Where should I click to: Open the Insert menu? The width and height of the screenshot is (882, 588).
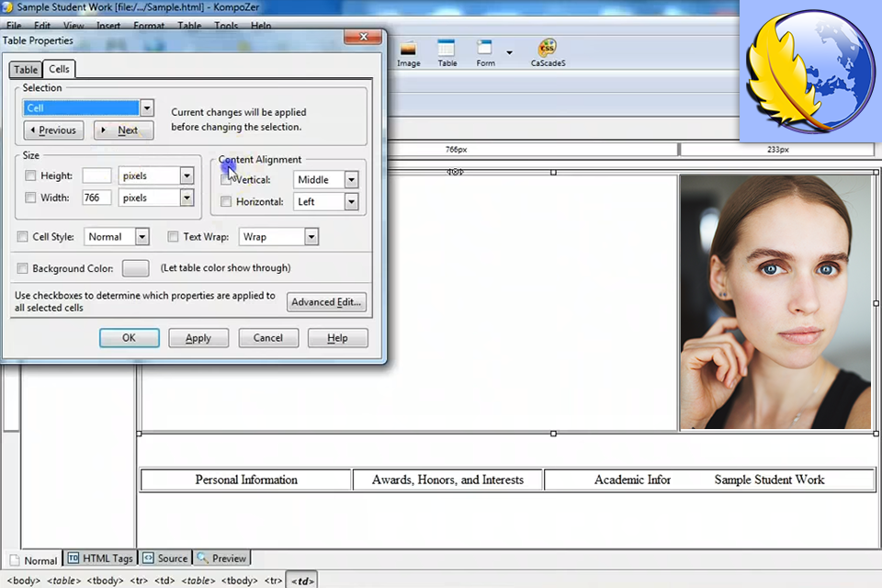pyautogui.click(x=108, y=25)
